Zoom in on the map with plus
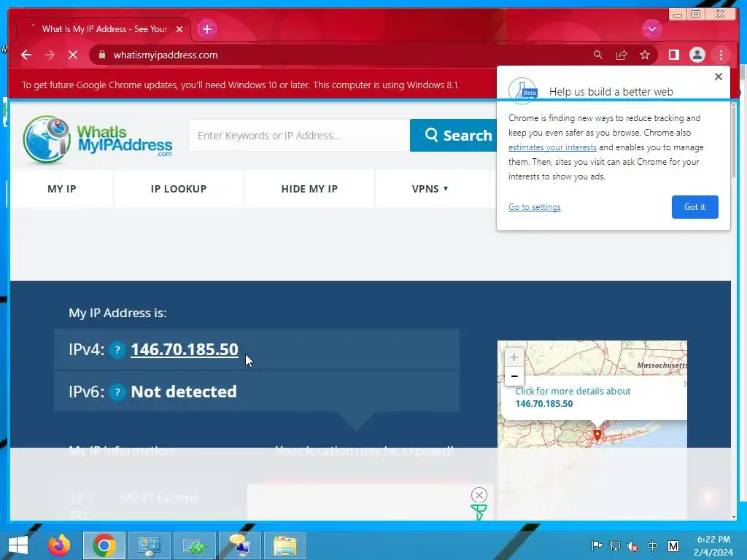This screenshot has width=747, height=560. click(514, 357)
